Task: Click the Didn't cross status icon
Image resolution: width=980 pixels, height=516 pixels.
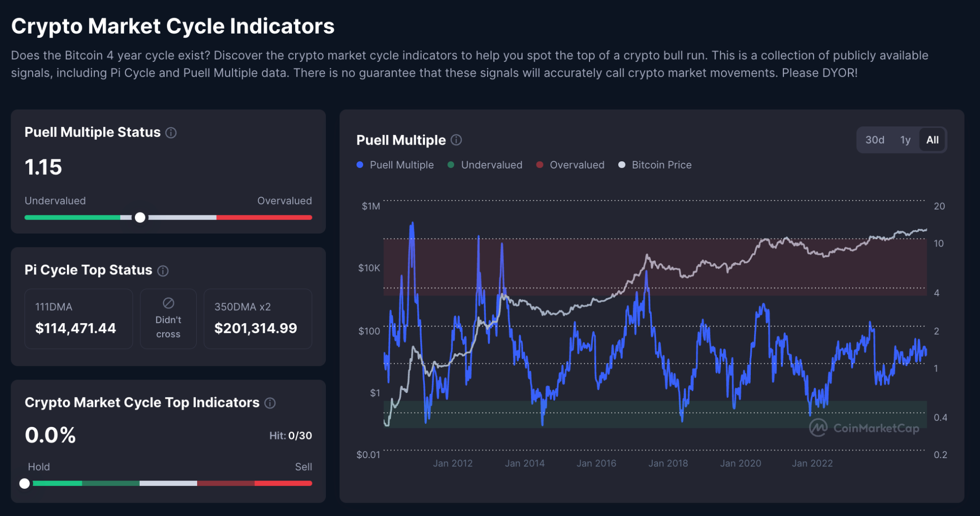Action: [168, 303]
